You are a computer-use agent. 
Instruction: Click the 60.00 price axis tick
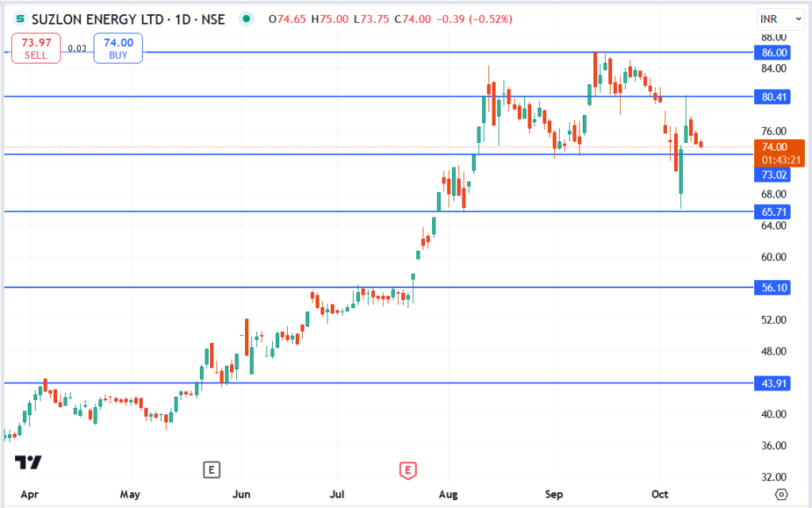(x=774, y=257)
